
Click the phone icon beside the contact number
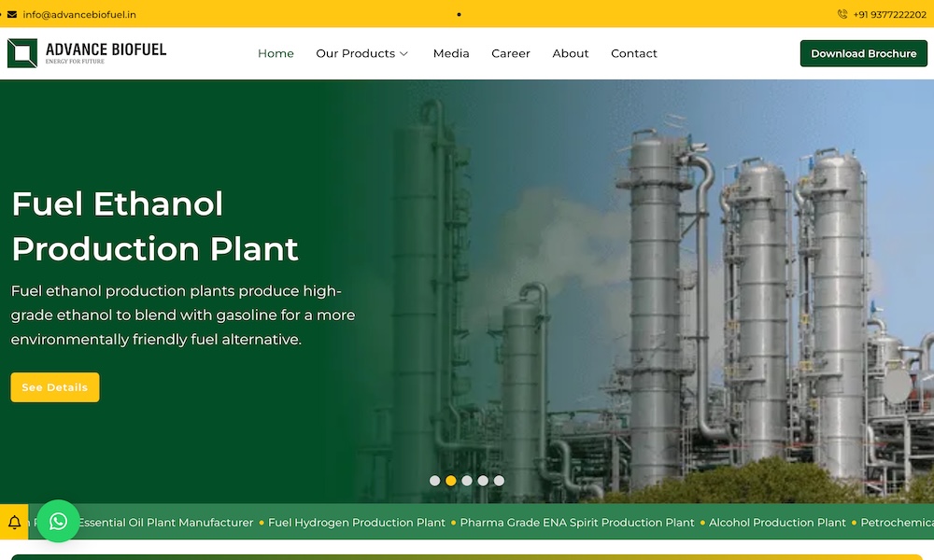pos(842,14)
